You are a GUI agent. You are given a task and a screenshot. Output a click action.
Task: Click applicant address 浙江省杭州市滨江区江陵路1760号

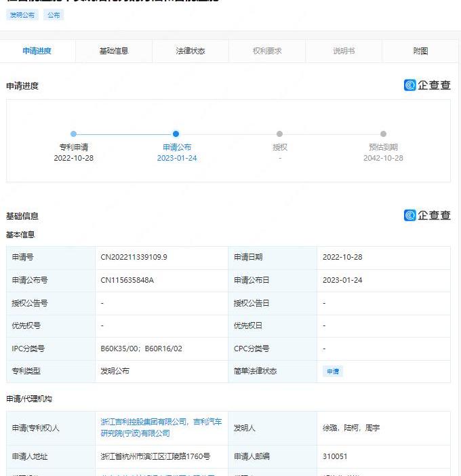click(155, 456)
